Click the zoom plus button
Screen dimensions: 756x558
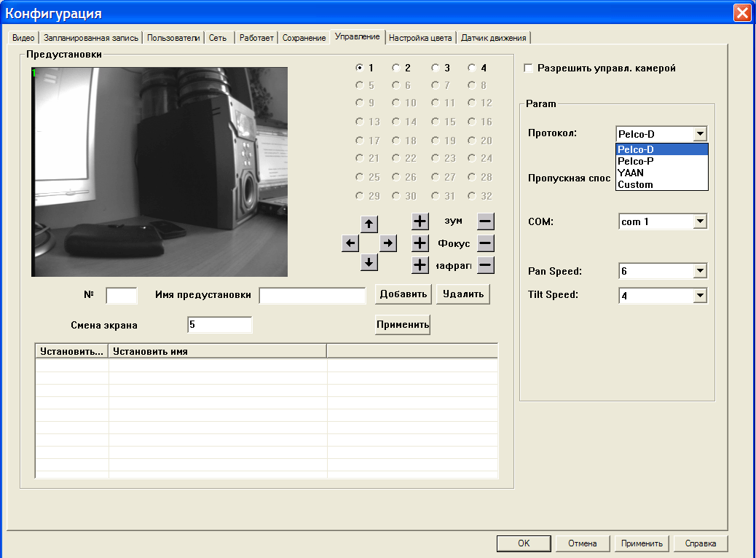pyautogui.click(x=420, y=221)
